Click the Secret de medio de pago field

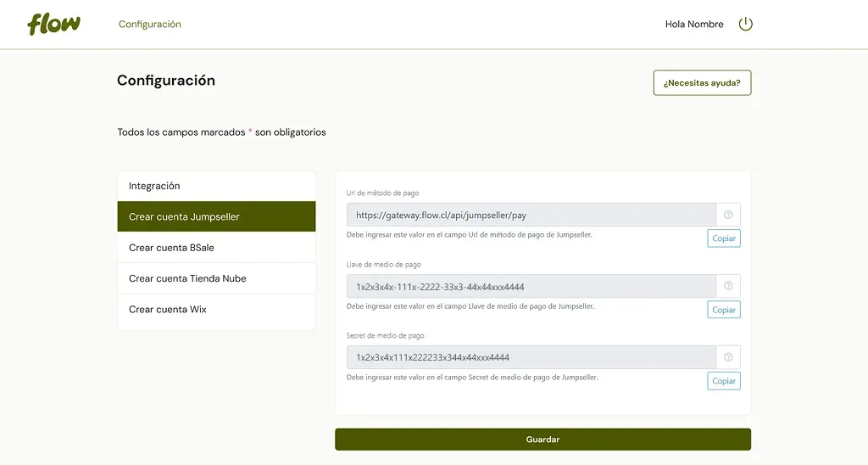531,357
